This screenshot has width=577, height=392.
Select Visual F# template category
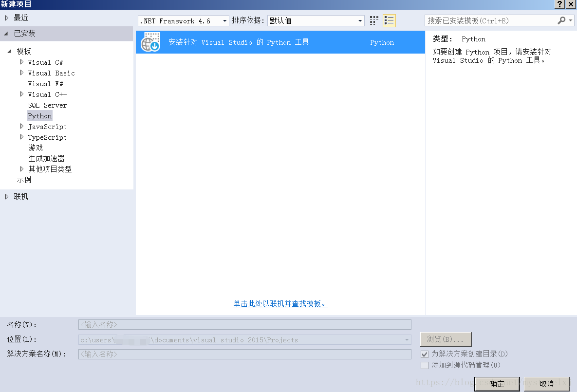[x=46, y=84]
